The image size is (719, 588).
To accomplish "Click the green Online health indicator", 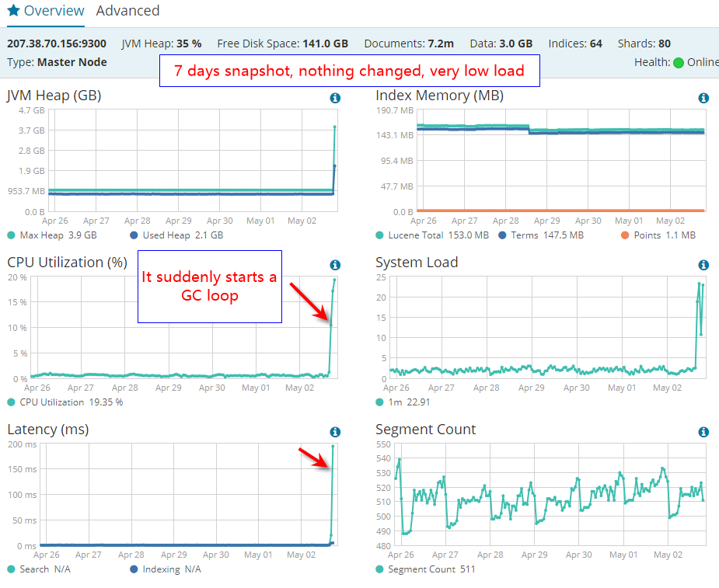I will pyautogui.click(x=679, y=63).
